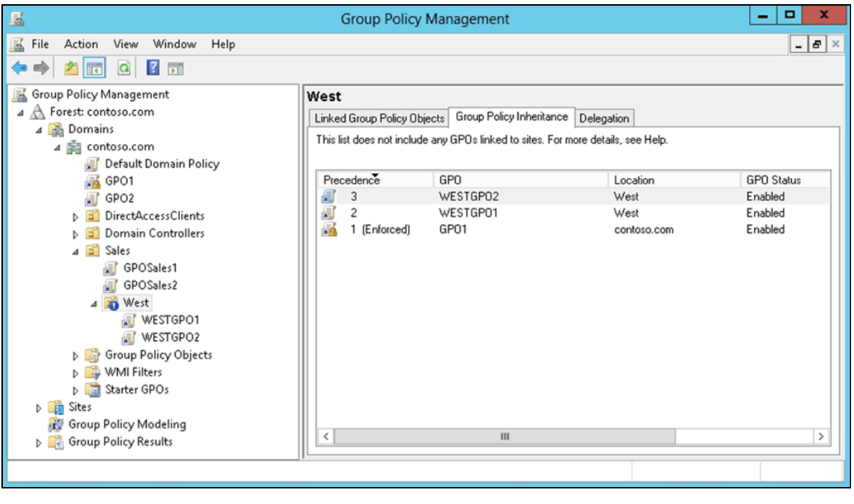Image resolution: width=854 pixels, height=504 pixels.
Task: Collapse the Forest: contoso.com node
Action: click(19, 113)
